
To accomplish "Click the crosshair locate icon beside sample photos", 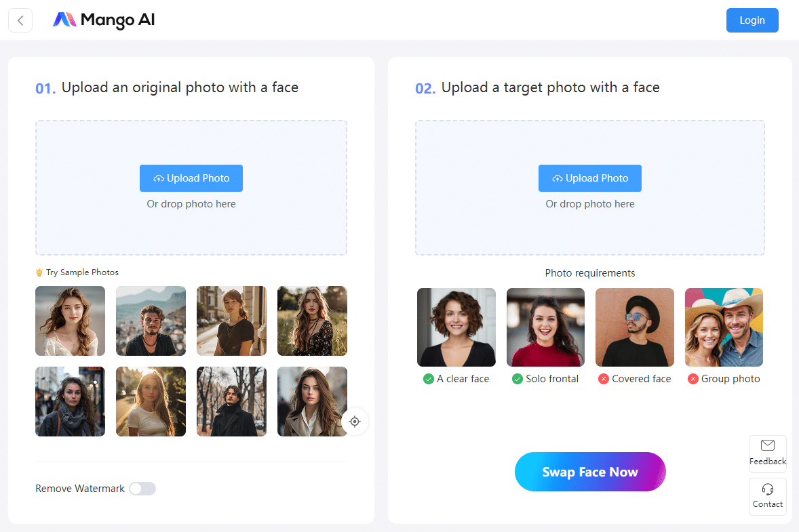I will 355,421.
